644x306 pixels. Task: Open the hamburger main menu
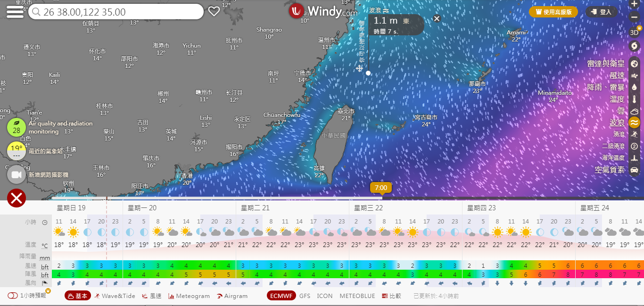click(15, 12)
